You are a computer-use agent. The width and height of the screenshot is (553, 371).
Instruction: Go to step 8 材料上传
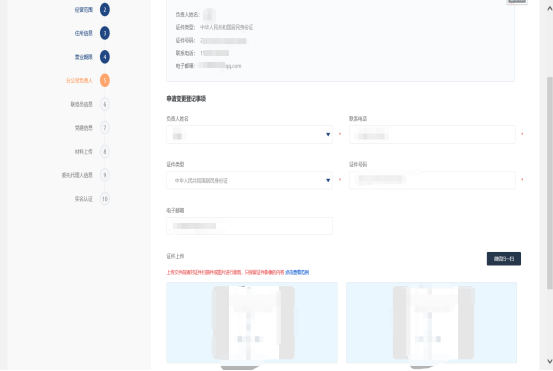104,151
